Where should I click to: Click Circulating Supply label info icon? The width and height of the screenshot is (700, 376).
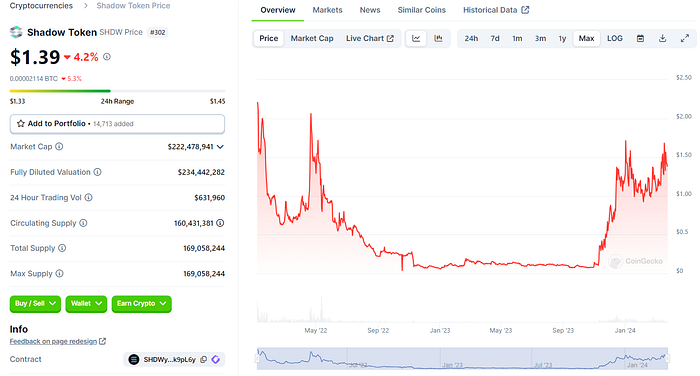click(x=83, y=223)
